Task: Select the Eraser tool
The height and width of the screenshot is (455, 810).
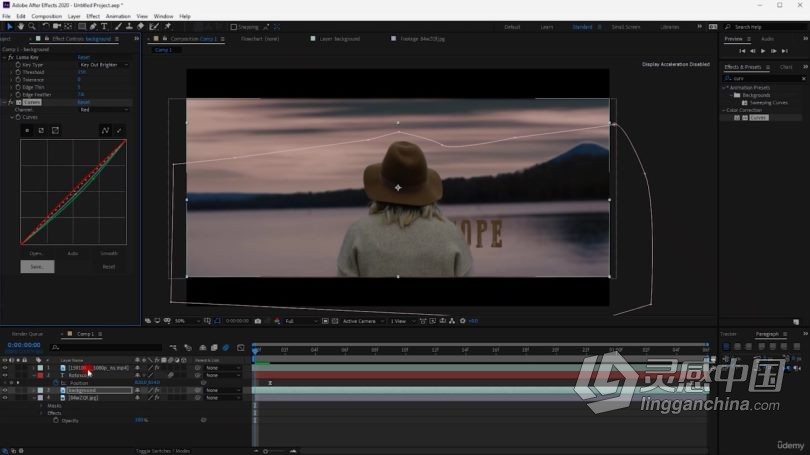Action: tap(141, 26)
